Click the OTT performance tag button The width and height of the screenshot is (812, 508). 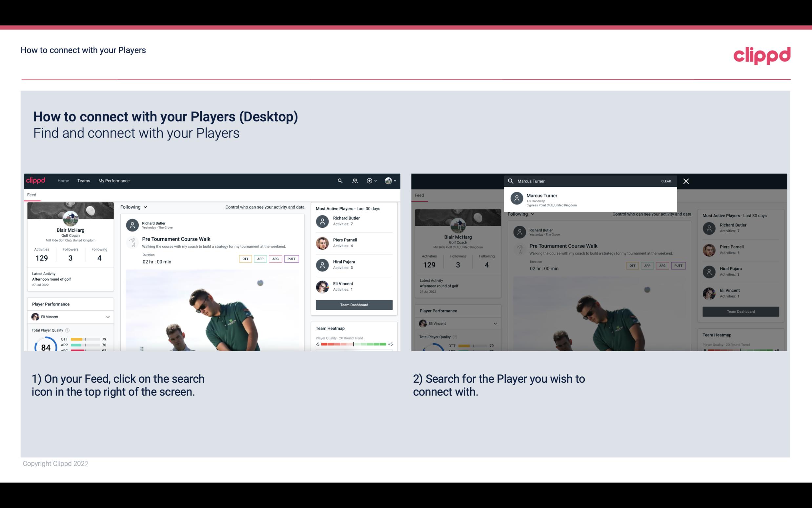(x=244, y=259)
